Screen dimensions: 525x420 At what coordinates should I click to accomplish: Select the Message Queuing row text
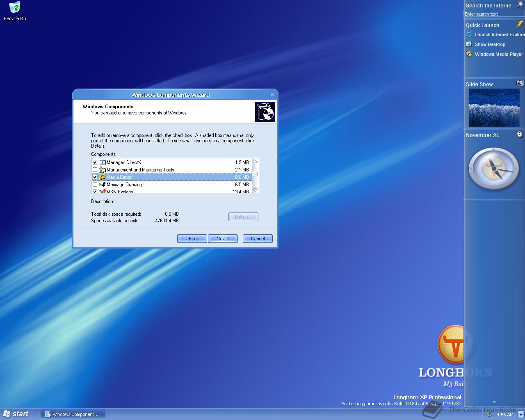tap(124, 185)
